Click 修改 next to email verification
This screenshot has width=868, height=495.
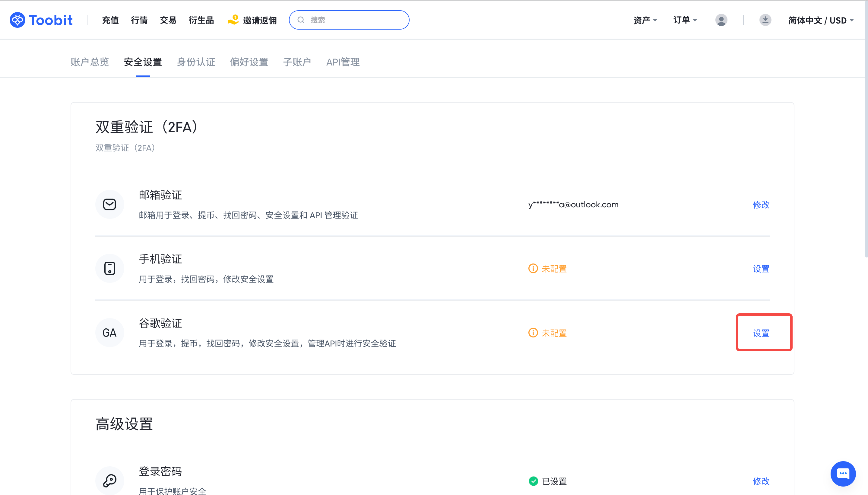761,204
